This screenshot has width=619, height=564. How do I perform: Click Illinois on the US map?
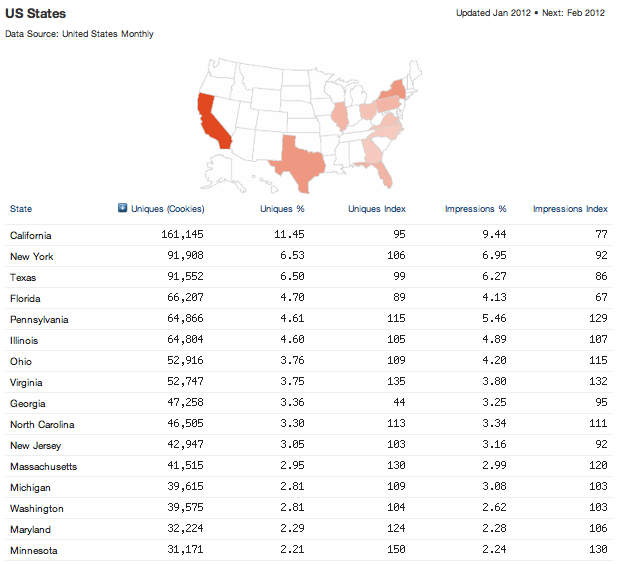tap(341, 115)
